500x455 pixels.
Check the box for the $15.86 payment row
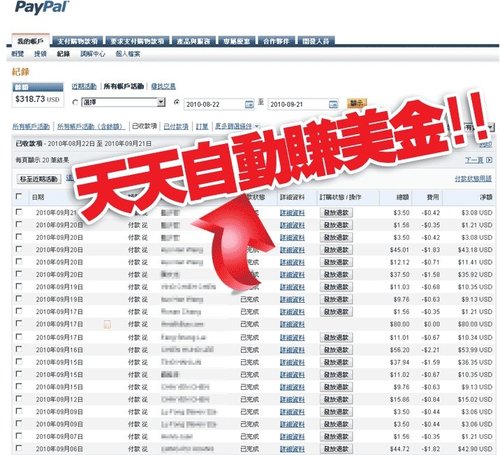[x=19, y=399]
